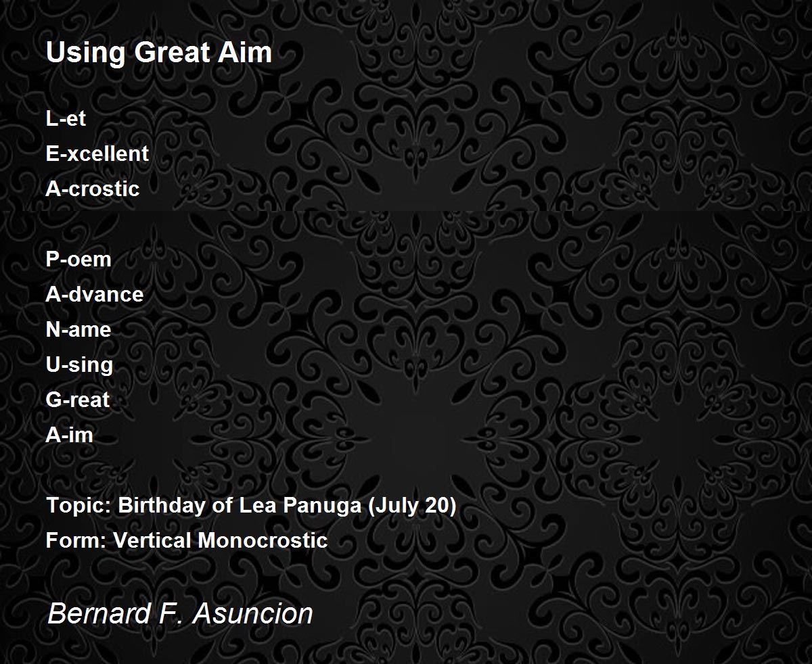This screenshot has width=812, height=664.
Task: Select the 'A-im' line
Action: click(x=69, y=435)
